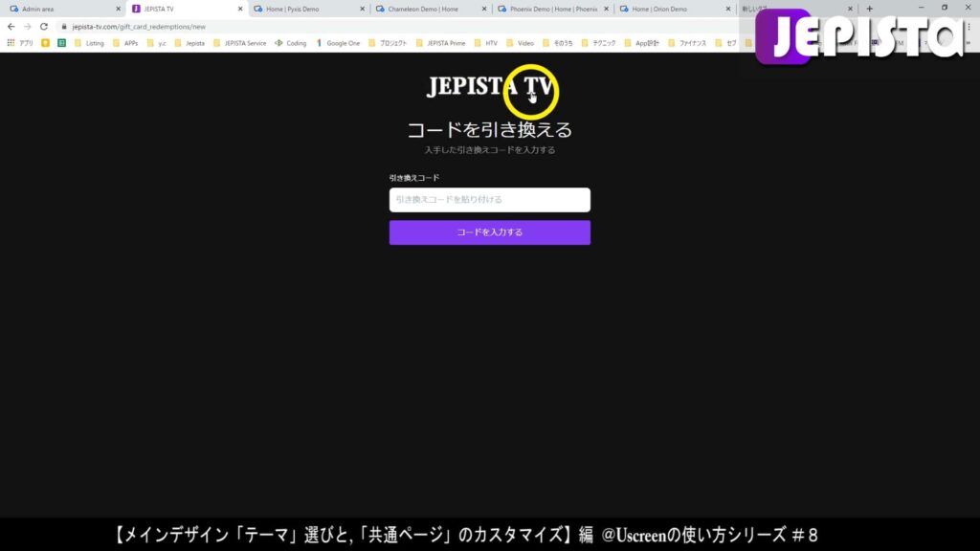Select the JEPISTA TV tab
This screenshot has width=980, height=551.
coord(187,9)
